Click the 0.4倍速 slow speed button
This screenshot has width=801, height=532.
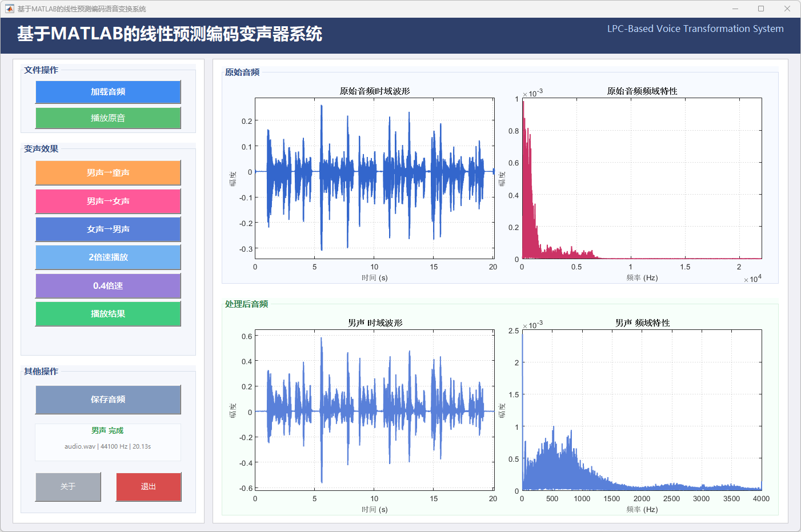point(108,286)
